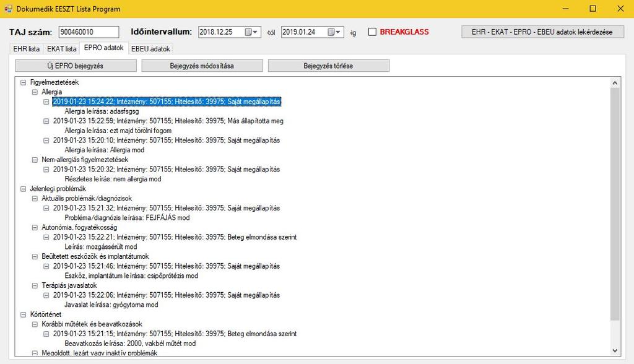Maximize the Dokumedik window
Image resolution: width=634 pixels, height=364 pixels.
click(x=593, y=9)
